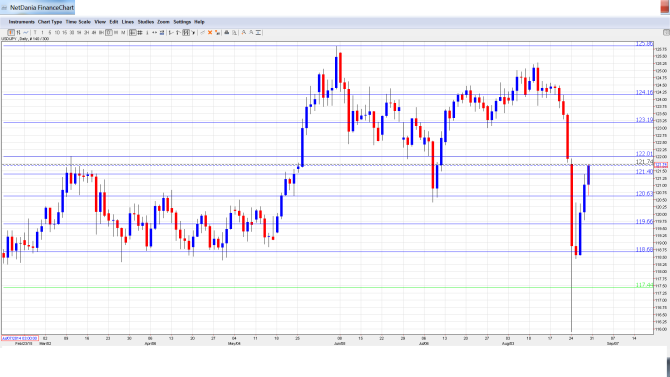Switch to 30 minute time scale
Screen dimensions: 670x377
click(72, 32)
